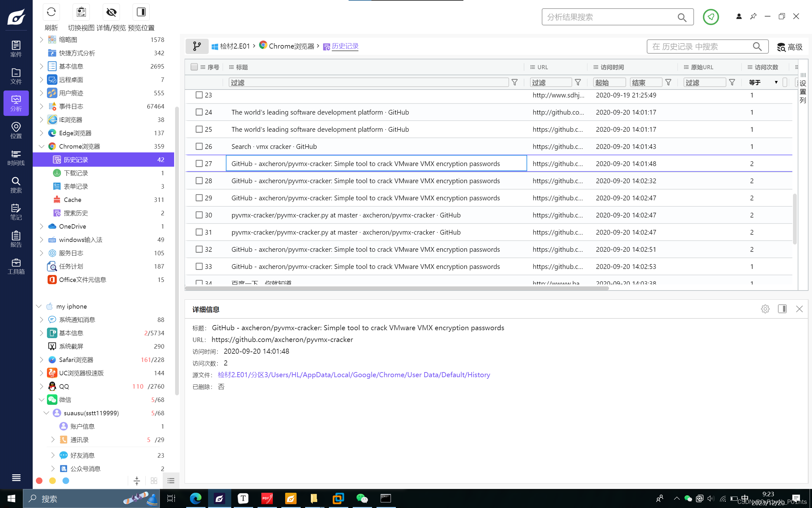Image resolution: width=812 pixels, height=508 pixels.
Task: Click the title column filter funnel icon
Action: point(514,82)
